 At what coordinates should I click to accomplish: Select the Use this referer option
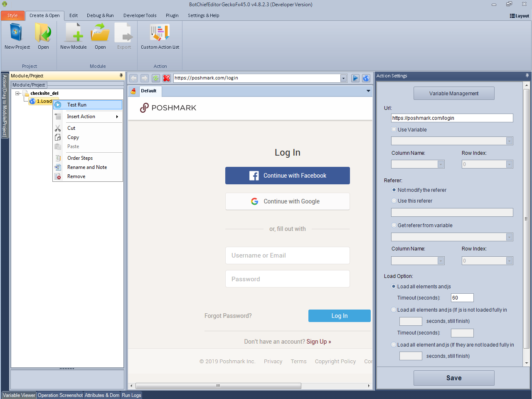(x=394, y=201)
